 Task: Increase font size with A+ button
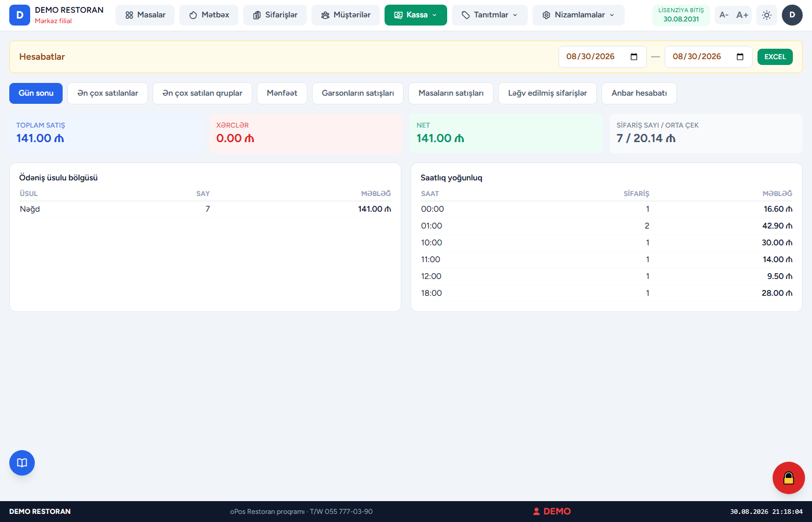(x=742, y=15)
